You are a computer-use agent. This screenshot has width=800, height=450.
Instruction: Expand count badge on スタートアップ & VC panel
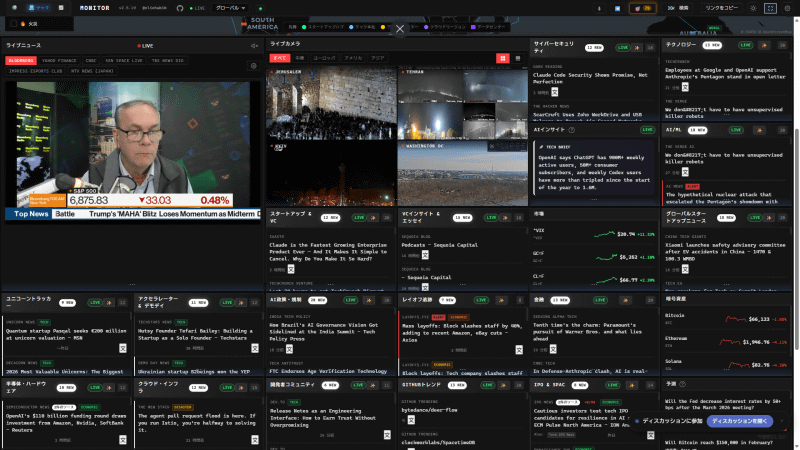386,218
